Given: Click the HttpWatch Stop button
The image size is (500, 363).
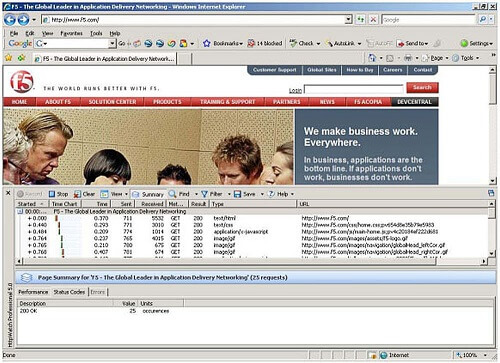Looking at the screenshot, I should pos(58,194).
